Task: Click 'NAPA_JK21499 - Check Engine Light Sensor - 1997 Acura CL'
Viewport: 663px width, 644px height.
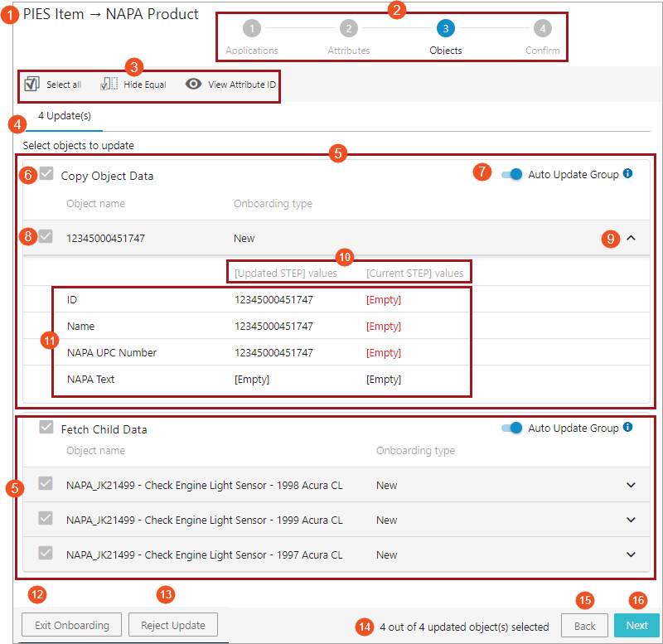Action: coord(205,554)
